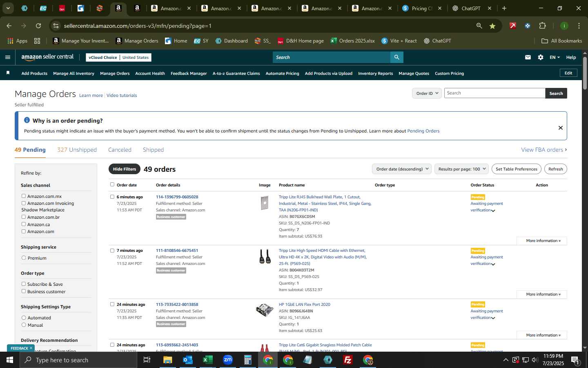Open the tab search dropdown arrow in Chrome
The width and height of the screenshot is (588, 368).
point(8,8)
